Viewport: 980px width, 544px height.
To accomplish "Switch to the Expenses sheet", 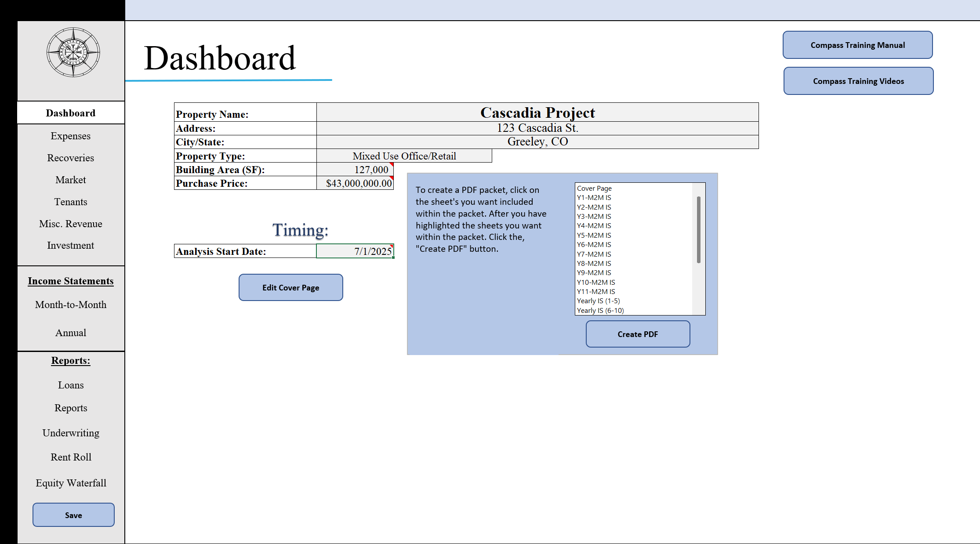I will click(x=70, y=136).
